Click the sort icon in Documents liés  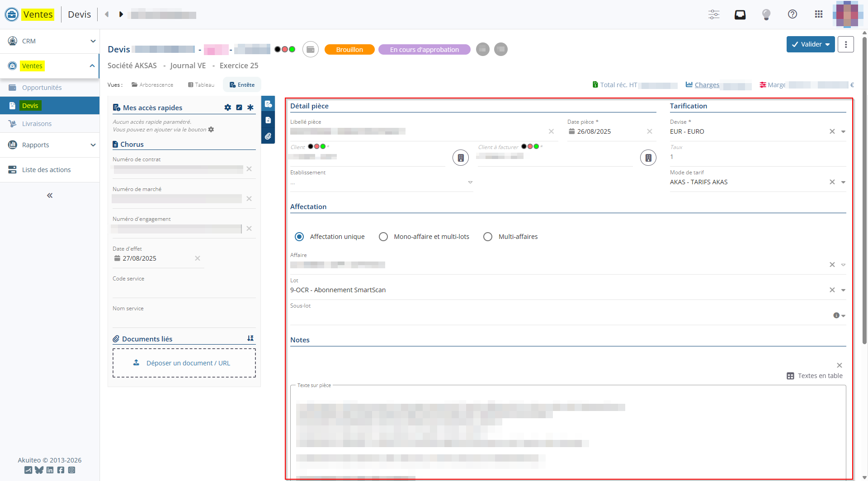point(250,339)
